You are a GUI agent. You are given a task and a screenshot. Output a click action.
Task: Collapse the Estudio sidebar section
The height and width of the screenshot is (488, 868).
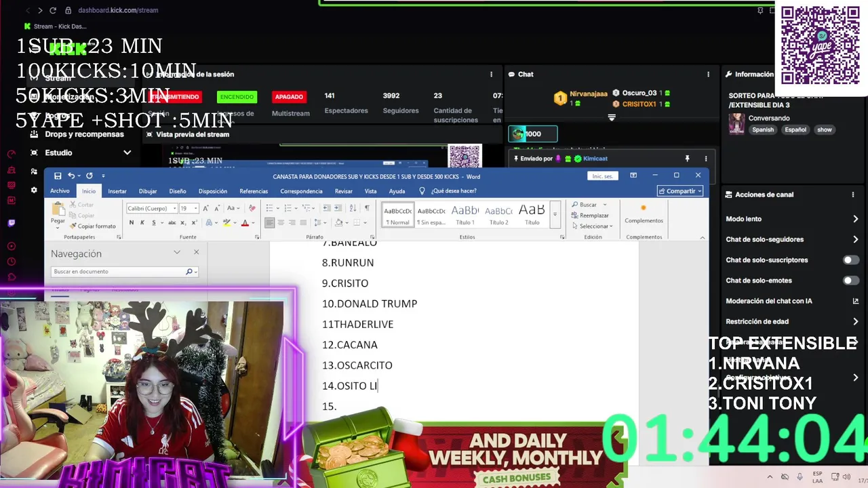[x=127, y=153]
